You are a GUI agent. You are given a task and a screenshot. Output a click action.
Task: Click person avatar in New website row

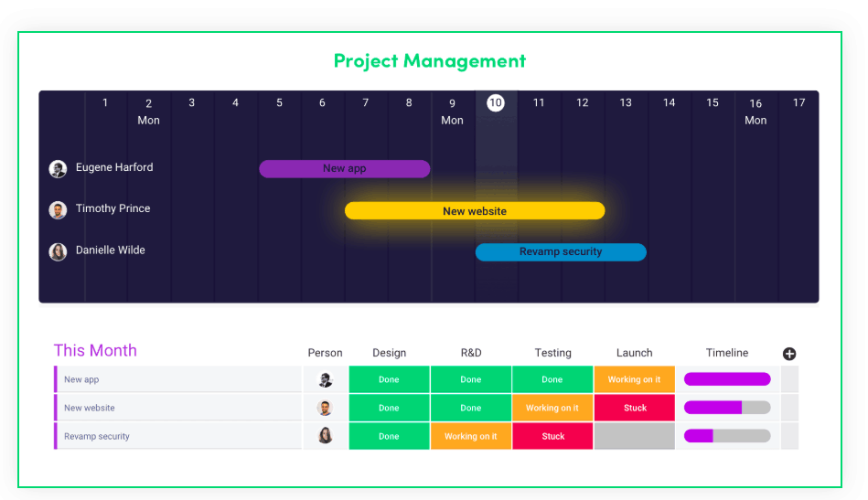pos(325,409)
